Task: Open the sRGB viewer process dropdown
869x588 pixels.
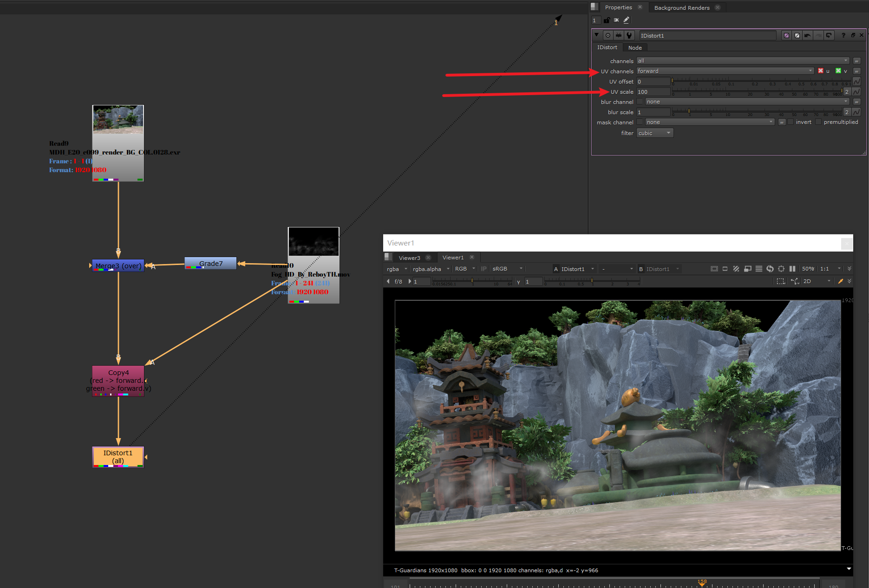Action: (507, 269)
